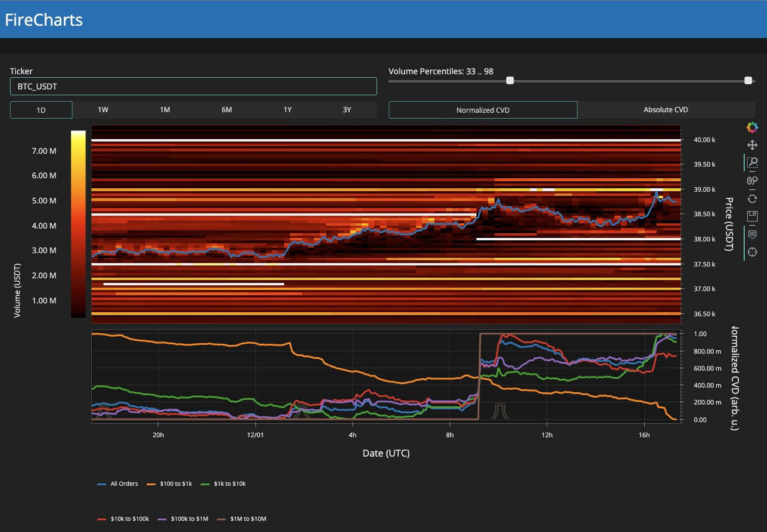Toggle the Hover tooltip tool
The width and height of the screenshot is (767, 532).
(x=752, y=234)
